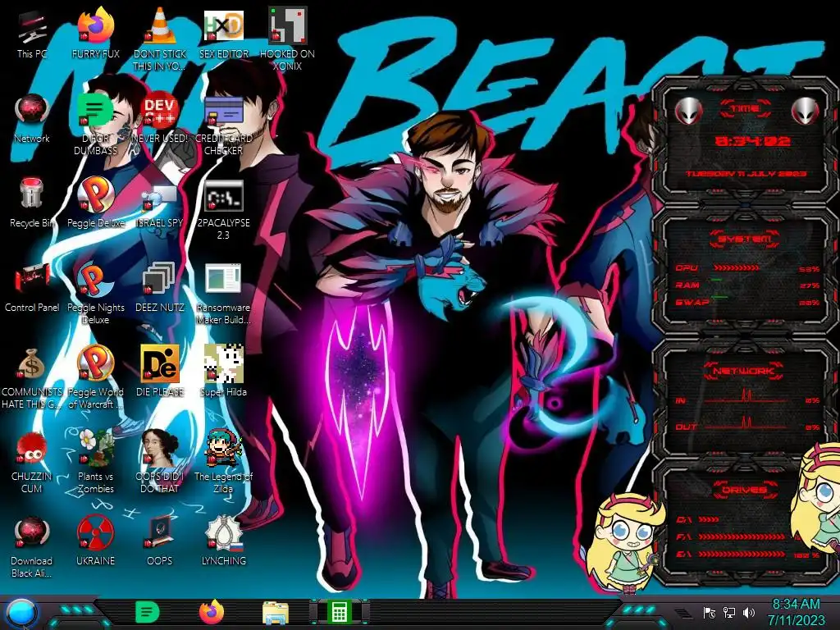This screenshot has height=630, width=840.
Task: Click the NETWORK gadget IN graph
Action: point(745,397)
